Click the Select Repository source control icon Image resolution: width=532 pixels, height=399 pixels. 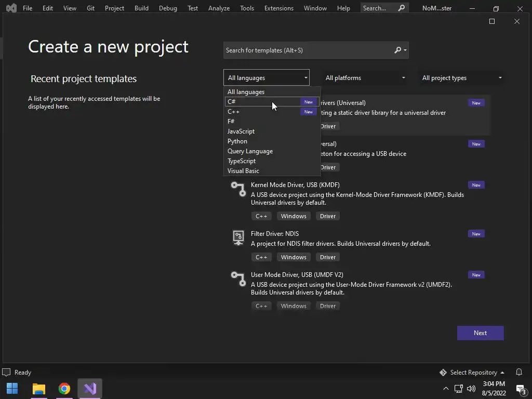(x=443, y=373)
